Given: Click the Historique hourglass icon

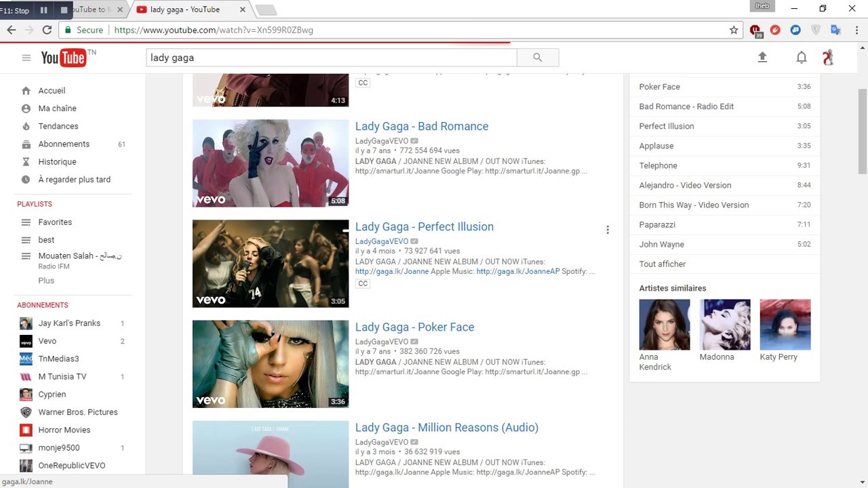Looking at the screenshot, I should coord(26,162).
